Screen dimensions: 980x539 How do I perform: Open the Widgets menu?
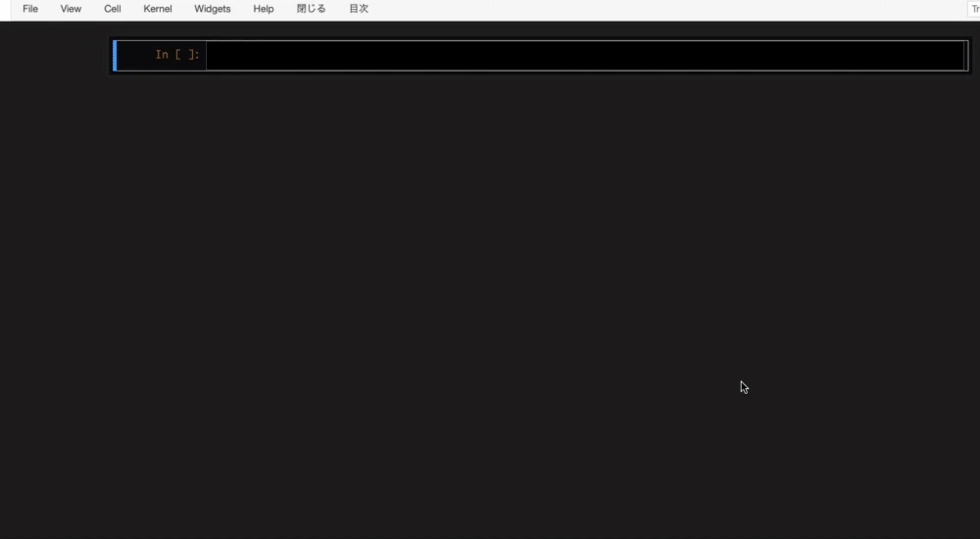click(213, 9)
